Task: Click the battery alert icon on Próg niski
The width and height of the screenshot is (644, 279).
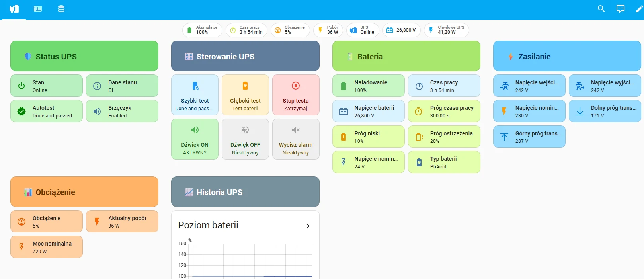Action: 343,137
